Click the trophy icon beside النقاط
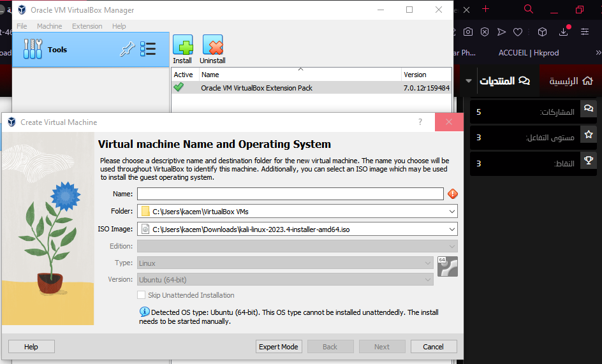This screenshot has height=364, width=602. [589, 160]
